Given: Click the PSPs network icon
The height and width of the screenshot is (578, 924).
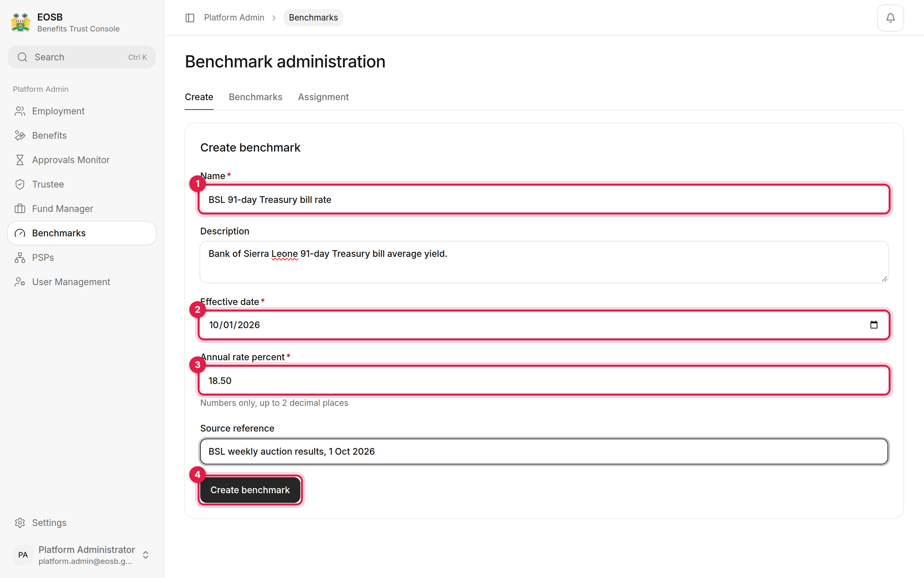Looking at the screenshot, I should pyautogui.click(x=20, y=258).
